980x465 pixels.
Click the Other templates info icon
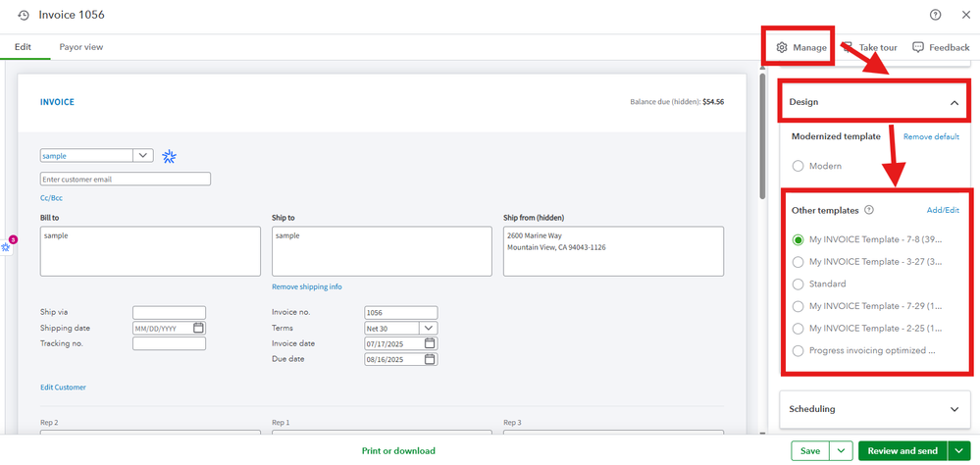point(869,210)
